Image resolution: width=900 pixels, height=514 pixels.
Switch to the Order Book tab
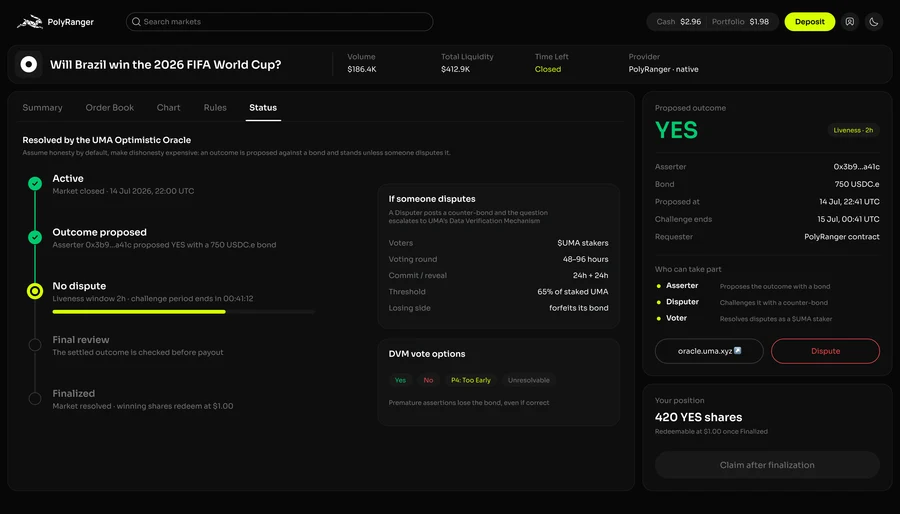[110, 107]
